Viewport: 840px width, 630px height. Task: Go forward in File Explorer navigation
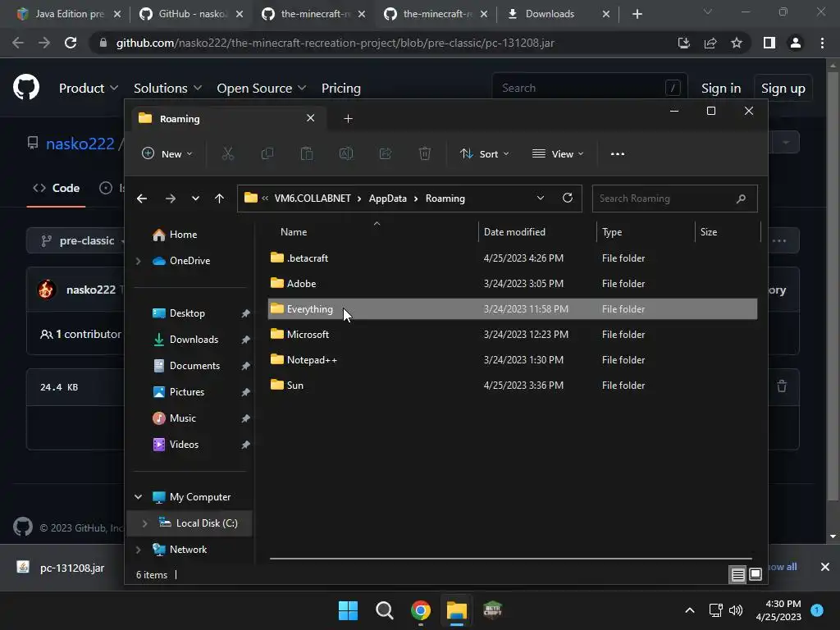(171, 199)
